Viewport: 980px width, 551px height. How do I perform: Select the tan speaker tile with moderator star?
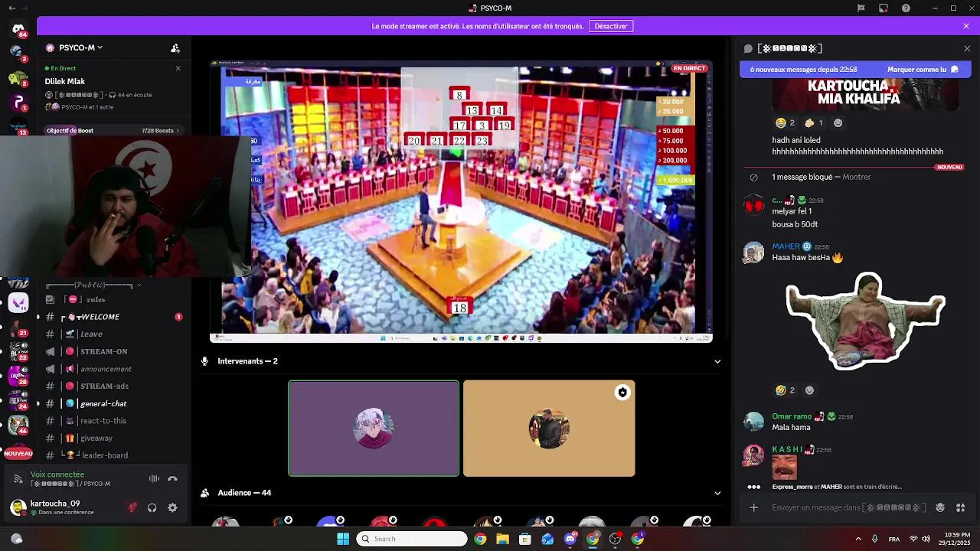coord(549,429)
